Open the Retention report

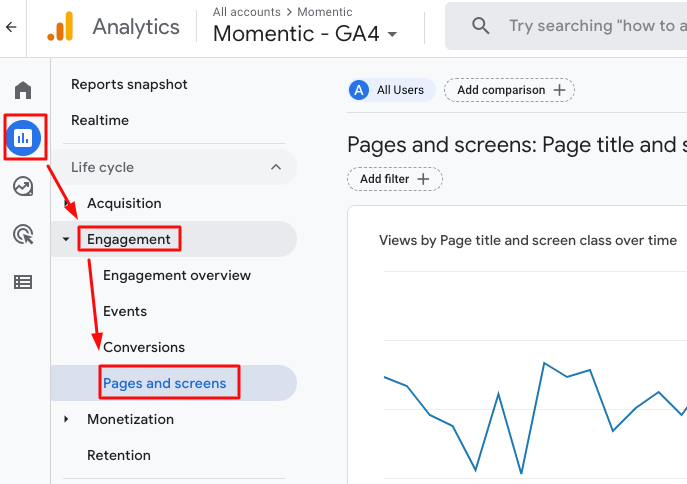coord(119,455)
